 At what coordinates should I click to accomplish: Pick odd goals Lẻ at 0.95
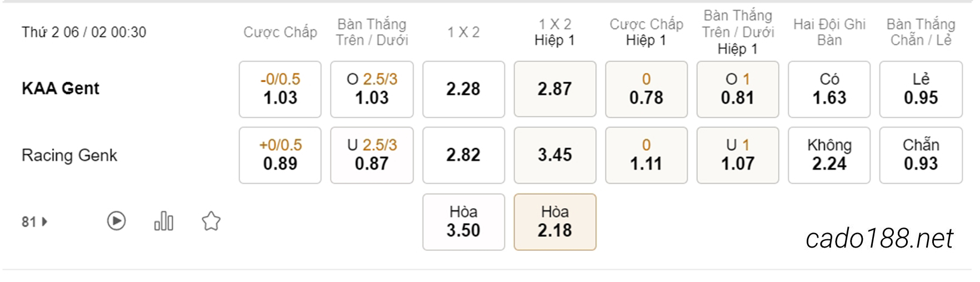pos(921,89)
